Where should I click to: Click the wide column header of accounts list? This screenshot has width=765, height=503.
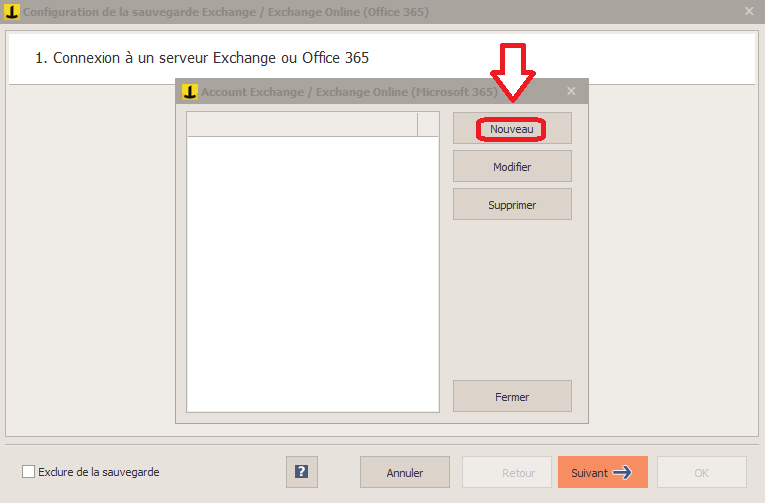[302, 124]
